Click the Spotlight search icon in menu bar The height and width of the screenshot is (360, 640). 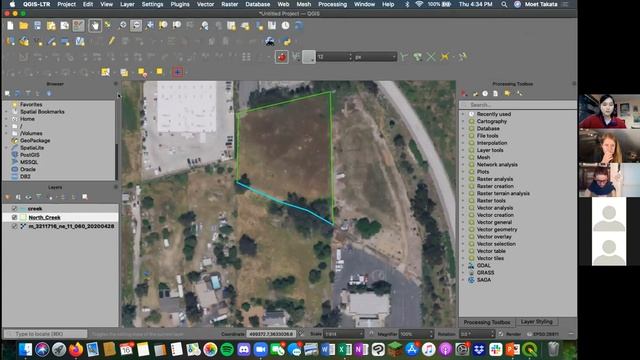coord(504,4)
